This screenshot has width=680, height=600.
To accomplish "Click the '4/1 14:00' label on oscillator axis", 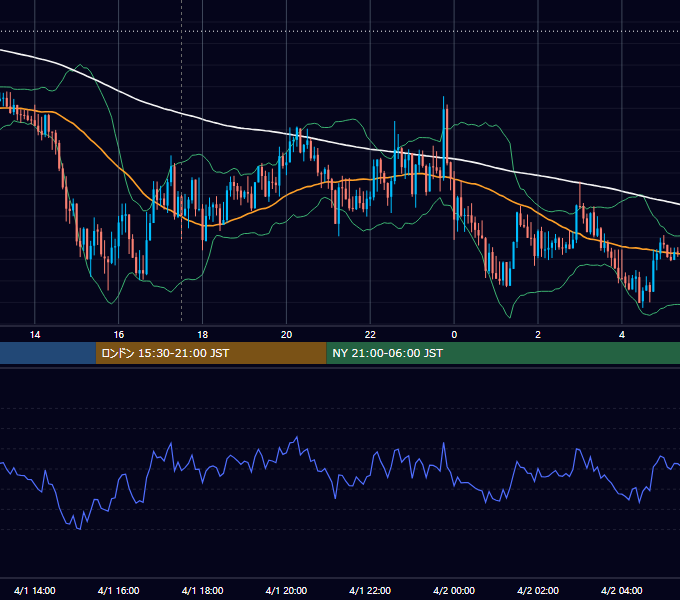I will pos(35,590).
